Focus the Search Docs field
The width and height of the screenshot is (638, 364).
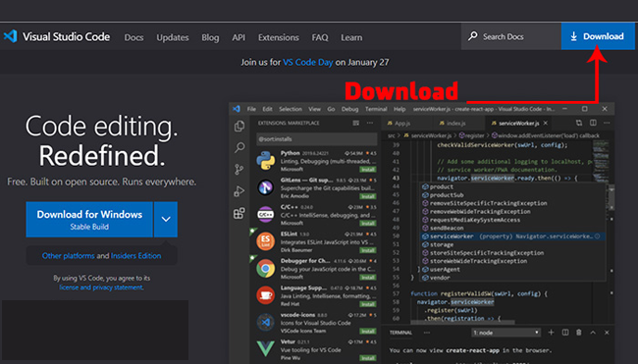pos(511,36)
